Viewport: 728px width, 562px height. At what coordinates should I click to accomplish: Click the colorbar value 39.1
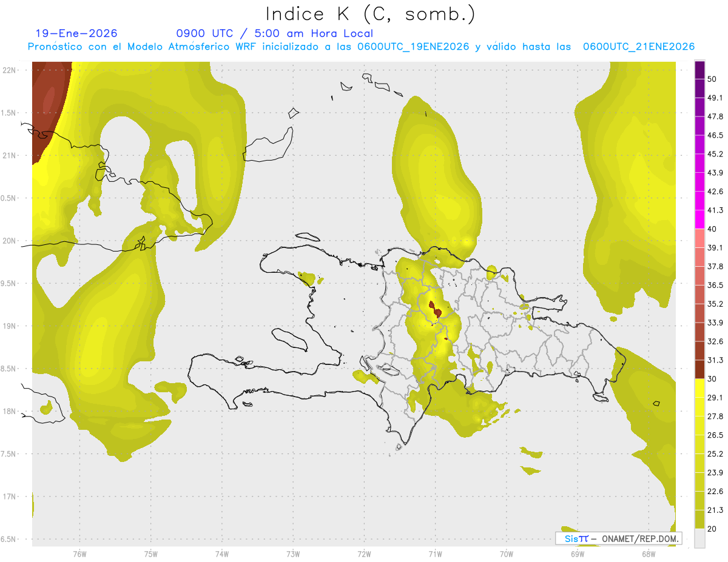pyautogui.click(x=715, y=247)
